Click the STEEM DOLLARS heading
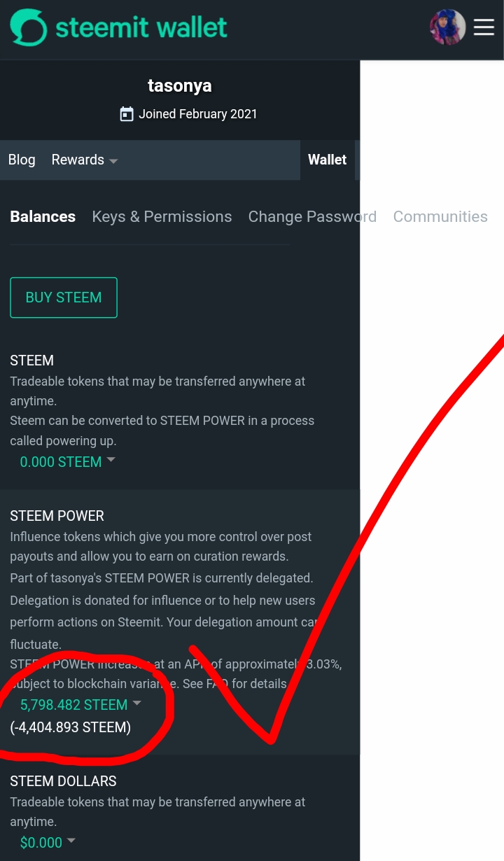Image resolution: width=504 pixels, height=861 pixels. (63, 780)
